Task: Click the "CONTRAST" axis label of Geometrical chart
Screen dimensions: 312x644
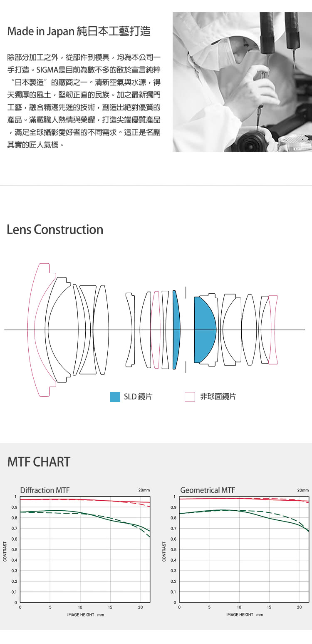Action: click(x=164, y=551)
